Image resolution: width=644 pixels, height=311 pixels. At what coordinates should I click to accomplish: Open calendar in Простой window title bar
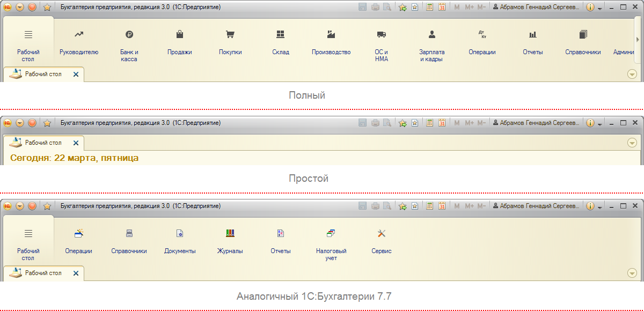click(442, 123)
